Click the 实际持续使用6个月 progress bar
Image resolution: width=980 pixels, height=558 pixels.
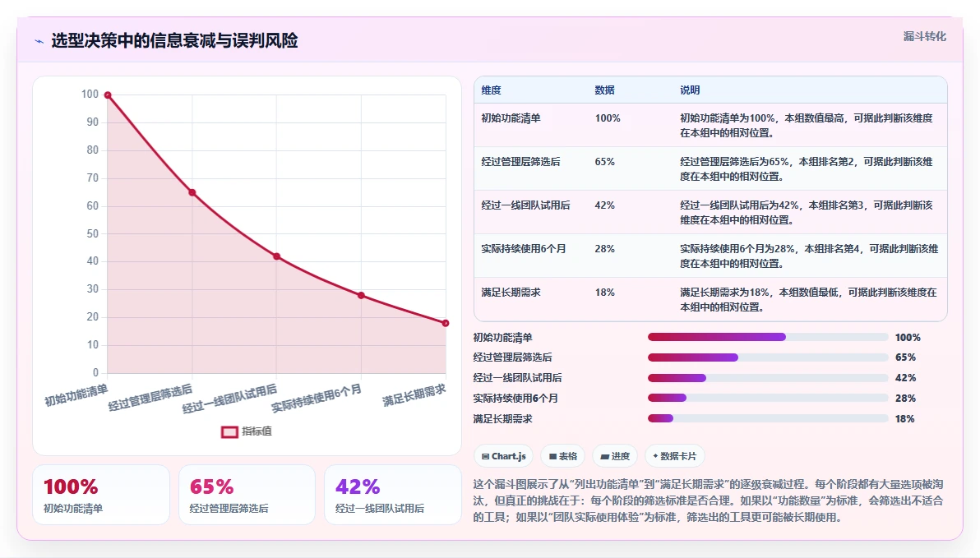(x=768, y=398)
